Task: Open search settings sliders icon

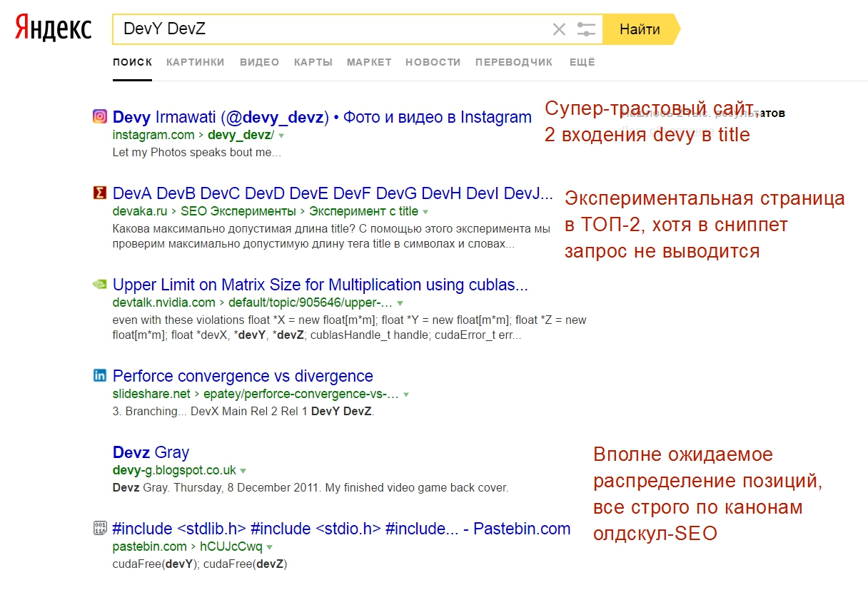Action: pyautogui.click(x=586, y=29)
